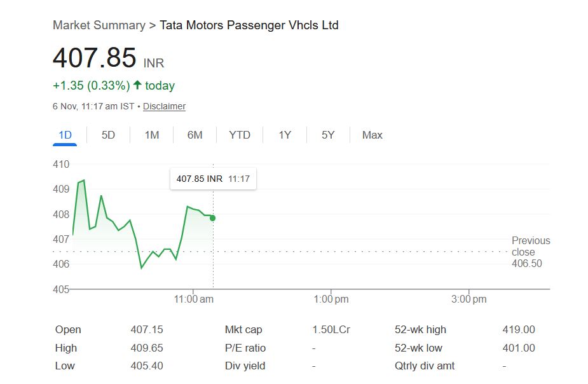Click the green up arrow icon

point(137,85)
